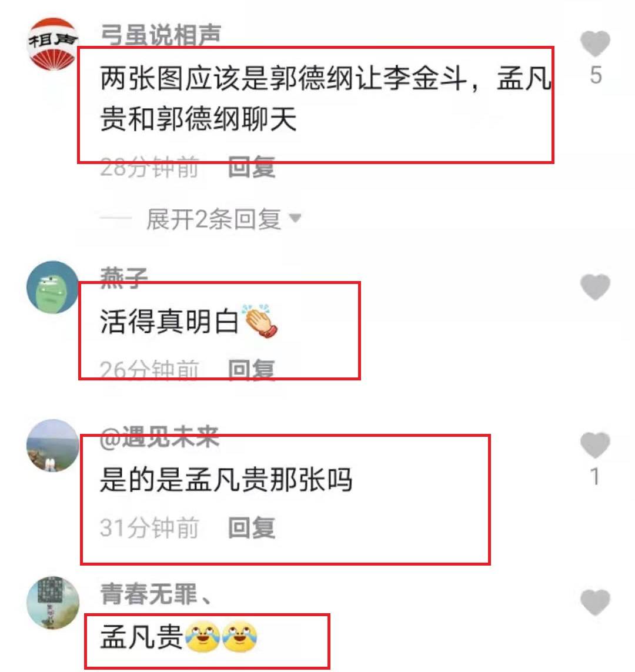
Task: Reply to the comment posted 31分钟前
Action: (252, 527)
